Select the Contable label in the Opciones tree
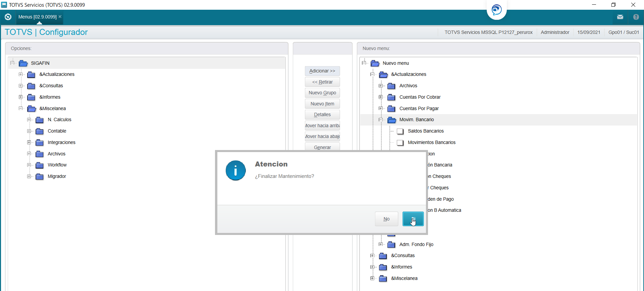 pyautogui.click(x=57, y=131)
